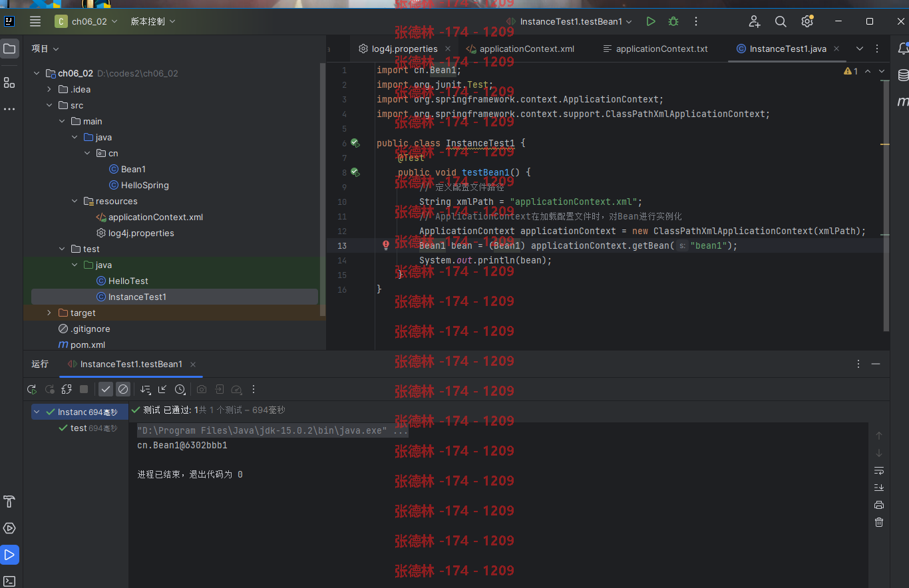
Task: Toggle auto-test rerun button
Action: point(67,389)
